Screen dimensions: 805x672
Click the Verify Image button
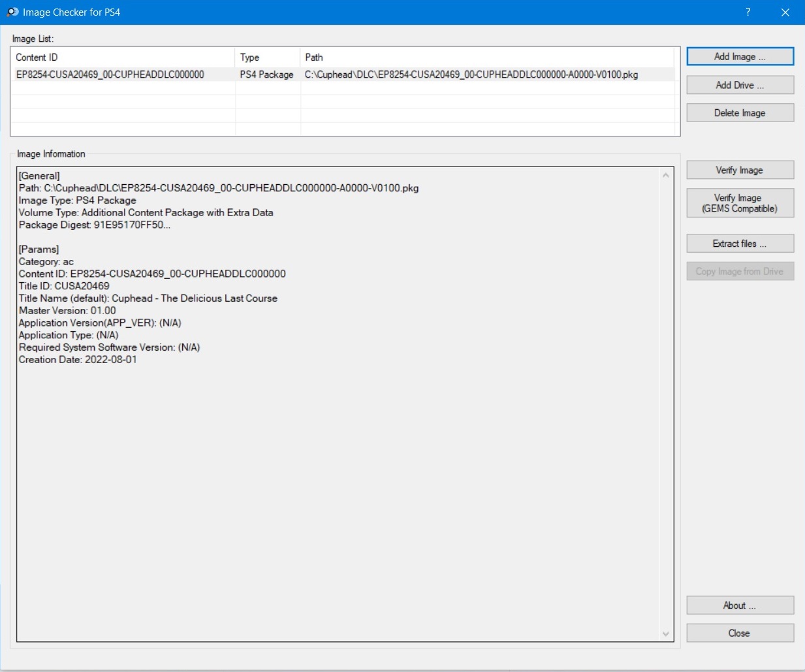[x=740, y=170]
